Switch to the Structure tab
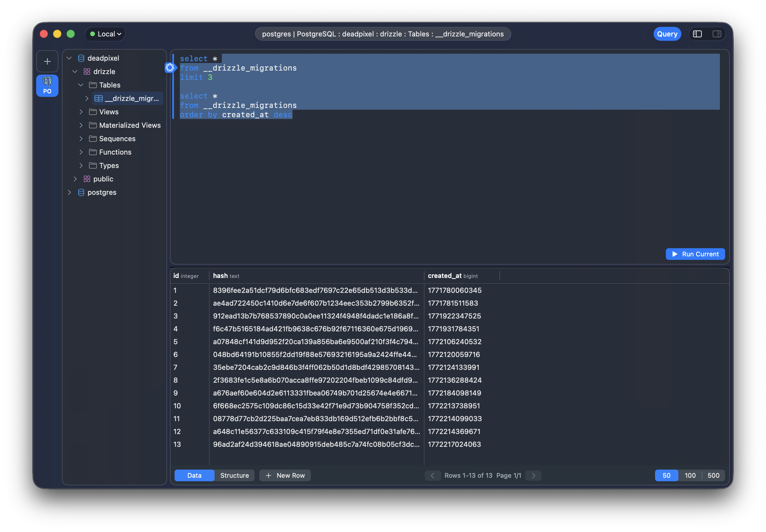 click(x=234, y=475)
